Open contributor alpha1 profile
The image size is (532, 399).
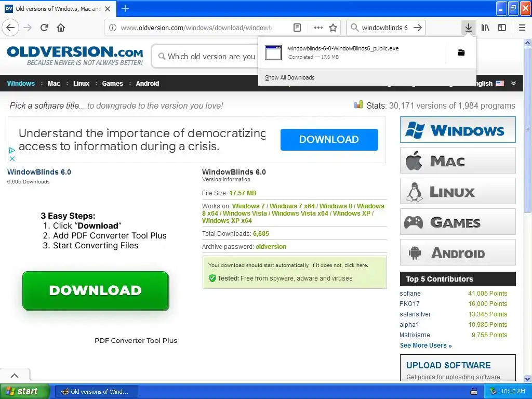pyautogui.click(x=409, y=325)
